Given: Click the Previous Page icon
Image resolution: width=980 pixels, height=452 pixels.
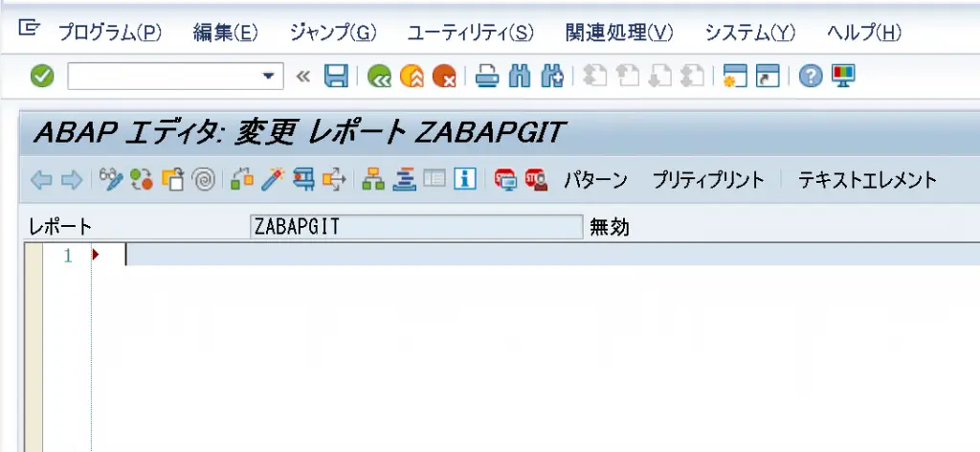Looking at the screenshot, I should coord(627,77).
